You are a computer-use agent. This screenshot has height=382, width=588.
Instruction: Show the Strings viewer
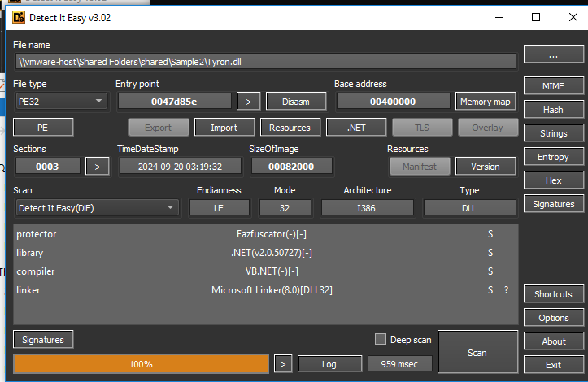pyautogui.click(x=554, y=133)
